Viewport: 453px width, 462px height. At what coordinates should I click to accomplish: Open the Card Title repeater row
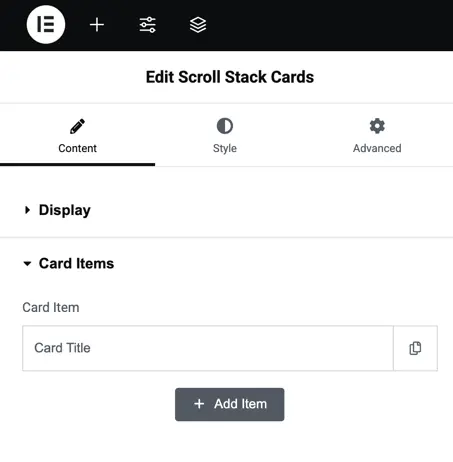pos(208,348)
